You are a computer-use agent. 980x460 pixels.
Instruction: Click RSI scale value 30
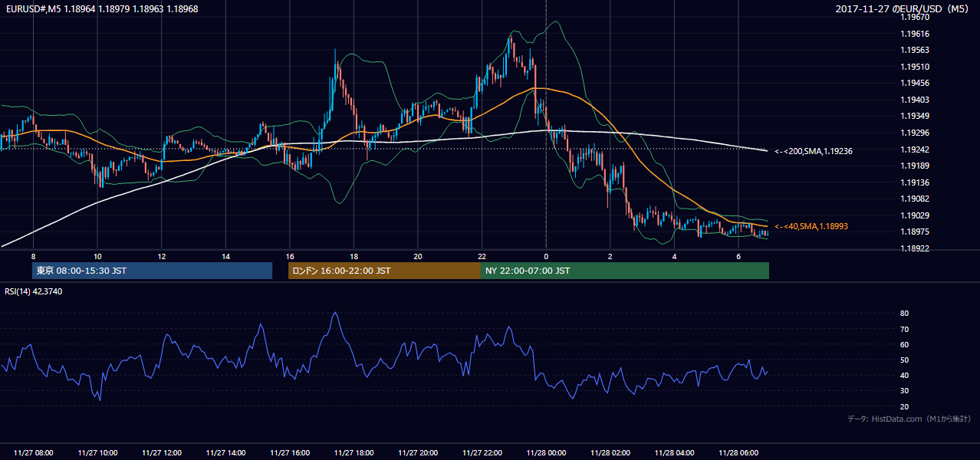[905, 391]
